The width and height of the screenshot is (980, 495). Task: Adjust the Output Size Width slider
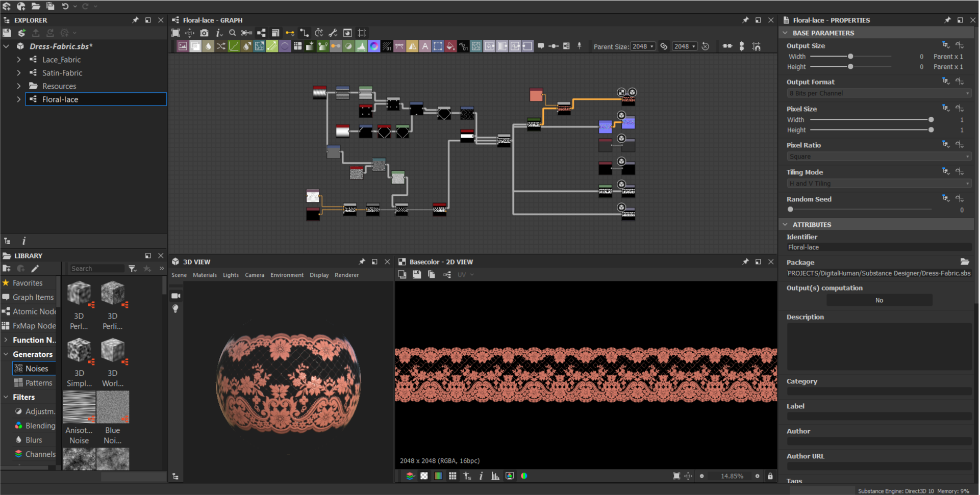point(850,57)
